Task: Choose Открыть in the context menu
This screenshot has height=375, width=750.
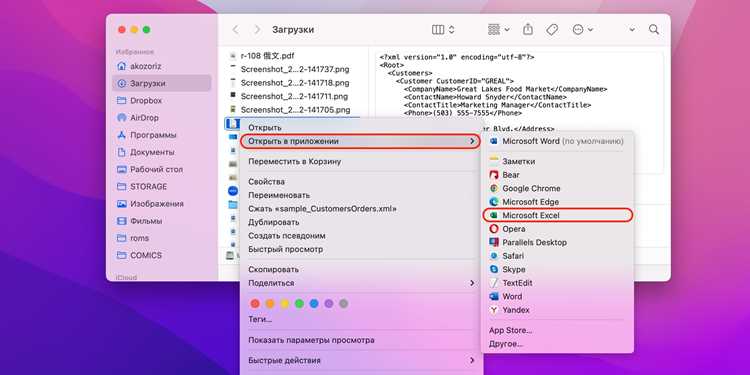Action: (361, 128)
